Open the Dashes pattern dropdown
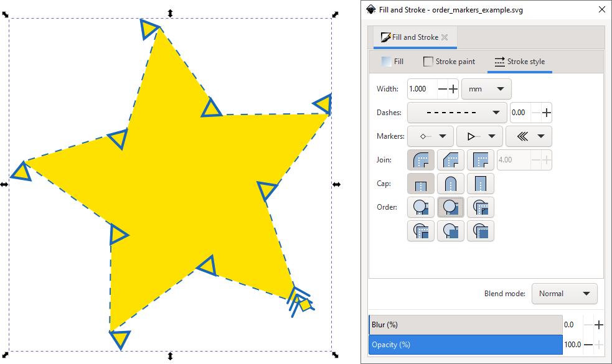The image size is (612, 364). tap(457, 113)
